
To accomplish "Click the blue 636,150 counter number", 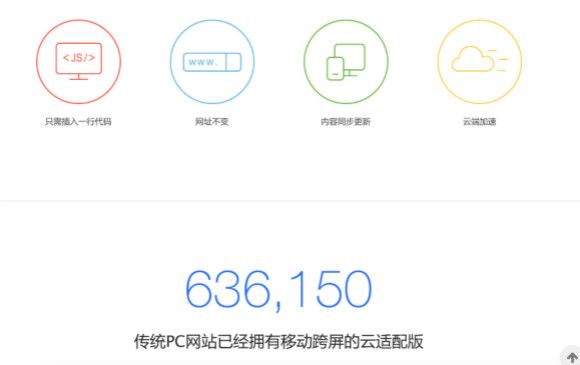I will point(279,290).
